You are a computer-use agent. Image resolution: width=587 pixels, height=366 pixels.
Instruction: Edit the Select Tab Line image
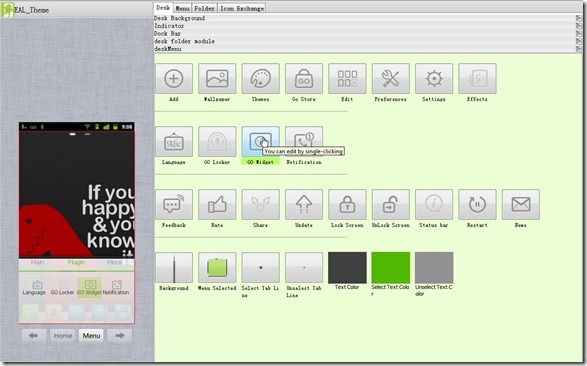(x=261, y=267)
